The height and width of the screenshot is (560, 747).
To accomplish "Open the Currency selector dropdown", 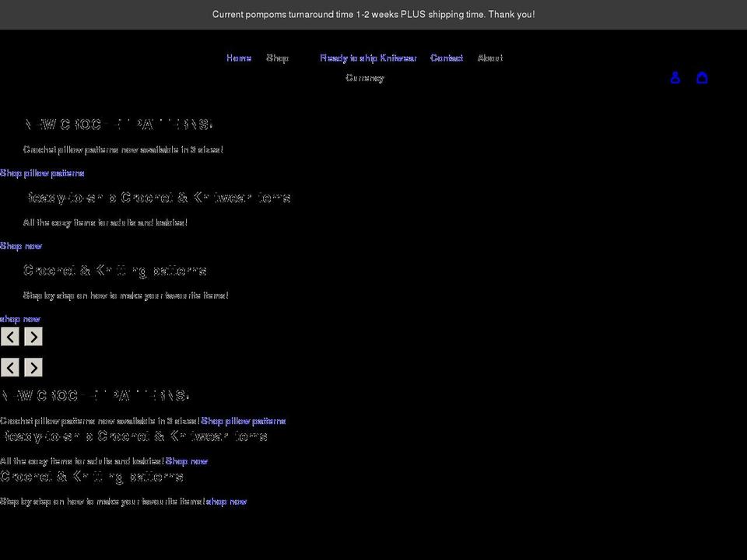I will (x=365, y=78).
